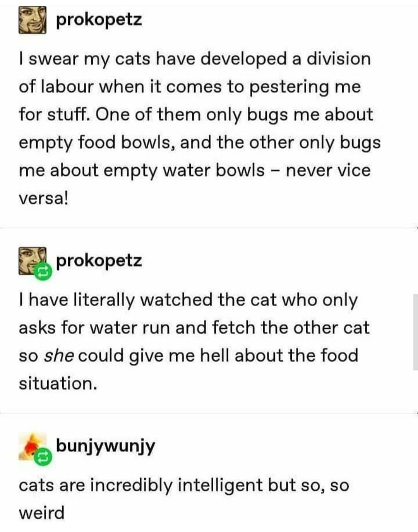
Task: Click the word "versa!" ending first post
Action: click(x=43, y=198)
